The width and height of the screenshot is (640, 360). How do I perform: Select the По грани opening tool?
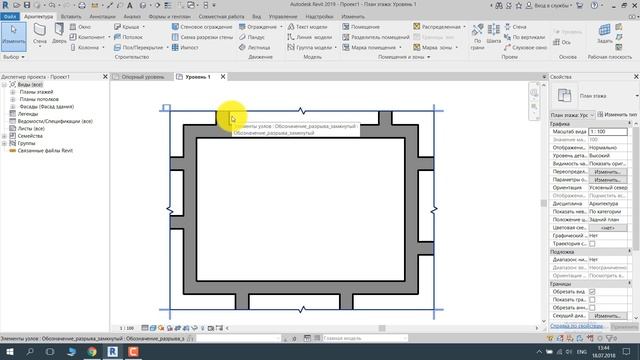(477, 36)
